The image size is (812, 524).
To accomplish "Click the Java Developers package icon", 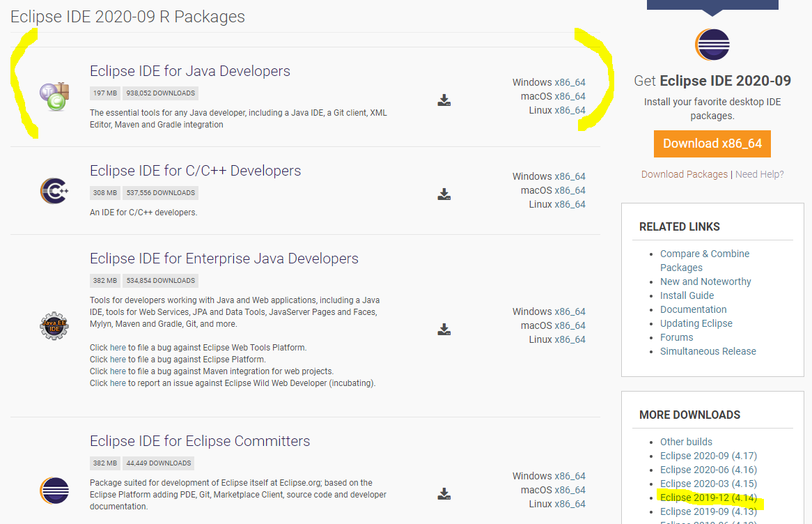I will (54, 97).
